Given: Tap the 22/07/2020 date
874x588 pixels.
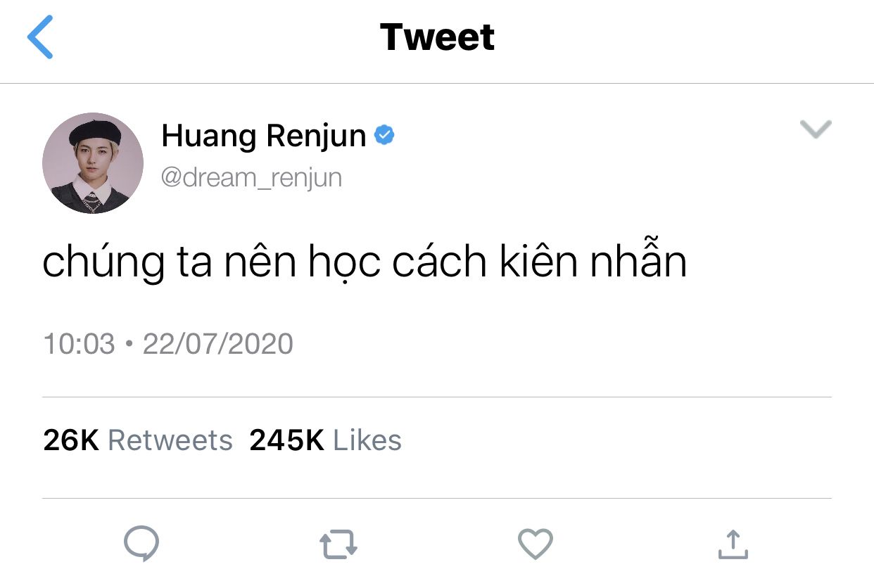Looking at the screenshot, I should coord(218,344).
